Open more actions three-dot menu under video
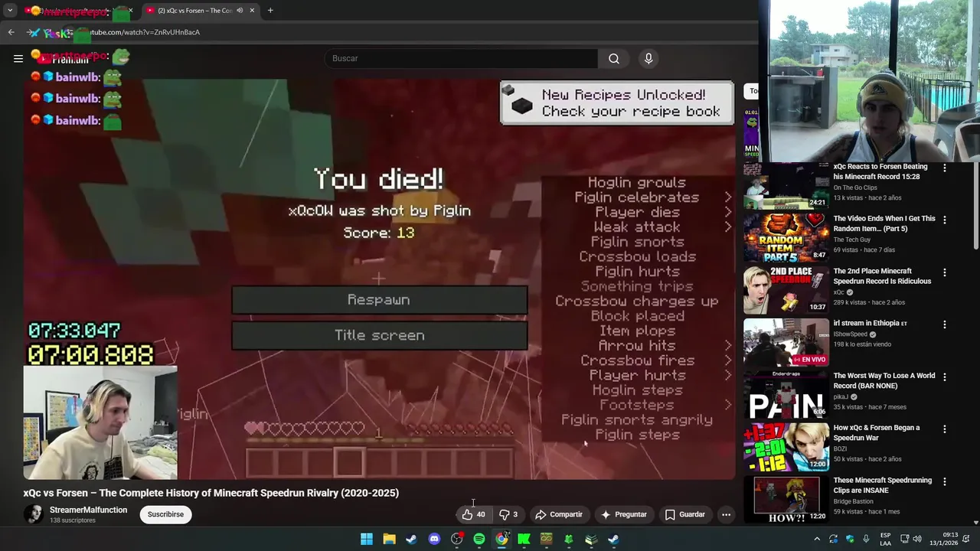Viewport: 980px width, 551px height. pos(726,514)
